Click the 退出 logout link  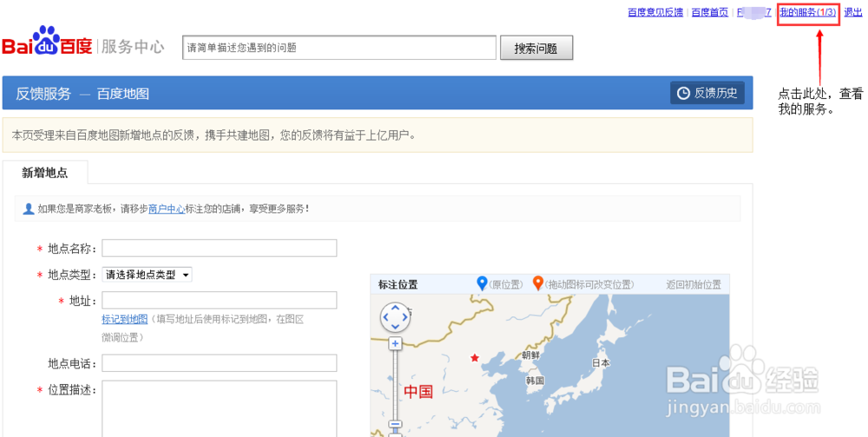pyautogui.click(x=853, y=12)
